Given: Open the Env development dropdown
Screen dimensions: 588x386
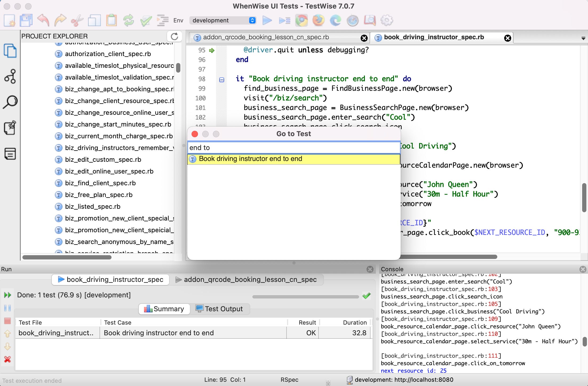Looking at the screenshot, I should pyautogui.click(x=223, y=20).
